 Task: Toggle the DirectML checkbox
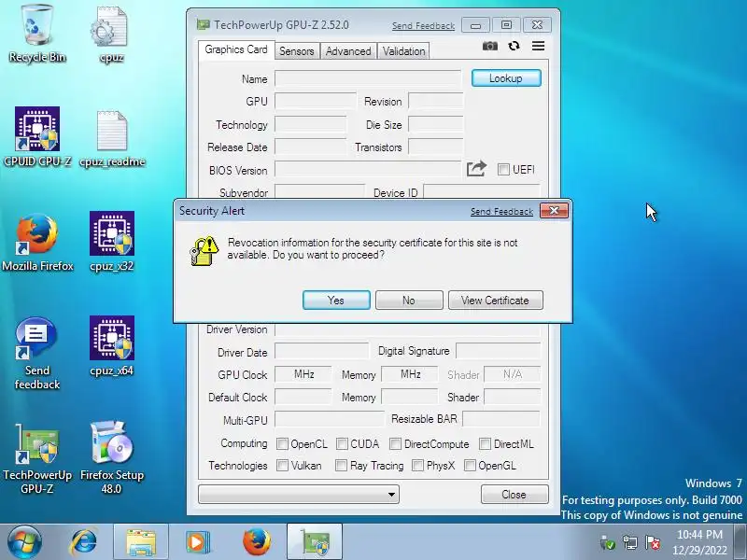(x=485, y=444)
